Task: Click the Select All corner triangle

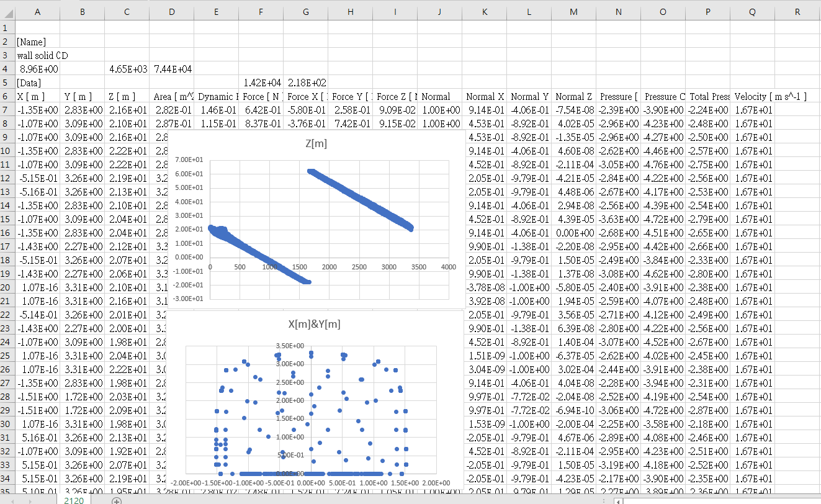Action: (7, 12)
